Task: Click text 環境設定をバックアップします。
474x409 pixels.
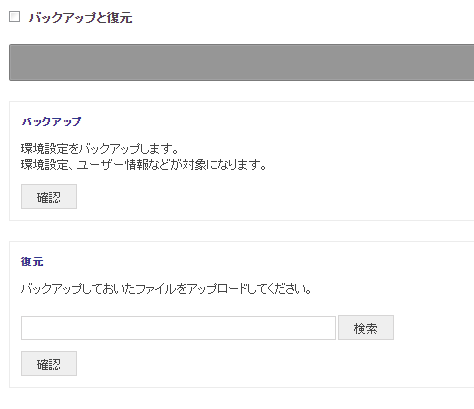Action: pos(100,149)
